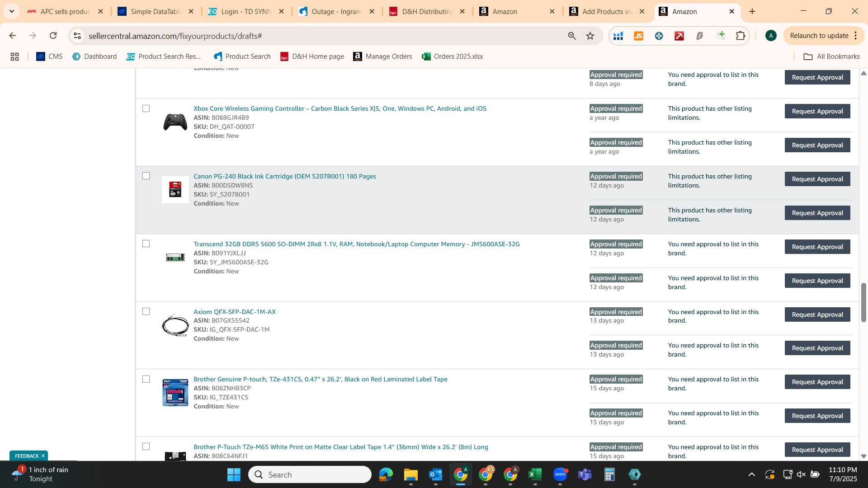Screen dimensions: 868x488
Task: Switch to the Simple DataTable tab
Action: [156, 11]
